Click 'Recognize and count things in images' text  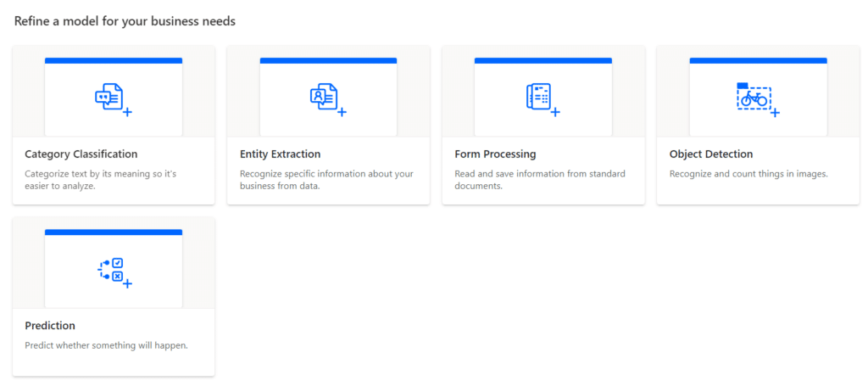point(748,174)
